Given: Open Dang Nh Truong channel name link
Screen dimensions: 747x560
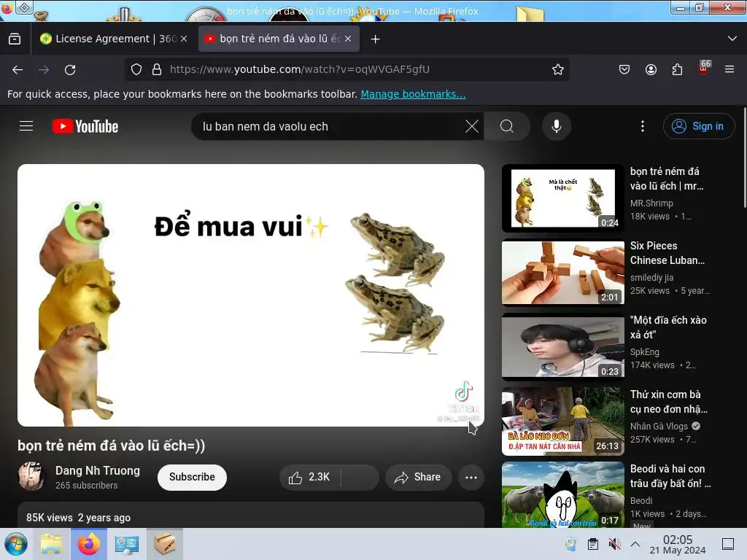Looking at the screenshot, I should click(x=98, y=470).
